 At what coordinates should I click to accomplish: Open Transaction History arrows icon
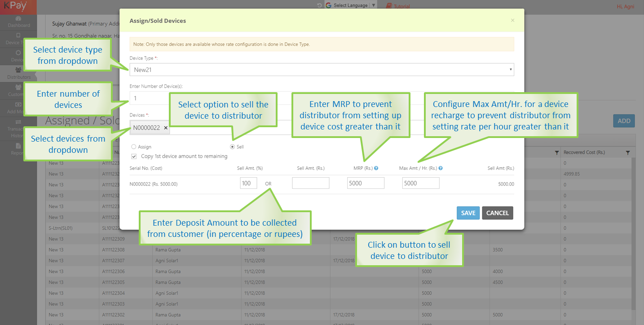(x=18, y=122)
